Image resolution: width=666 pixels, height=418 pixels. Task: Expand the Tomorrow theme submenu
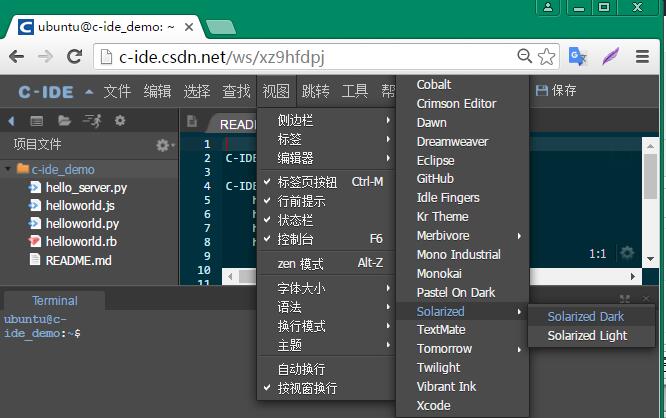(x=463, y=348)
